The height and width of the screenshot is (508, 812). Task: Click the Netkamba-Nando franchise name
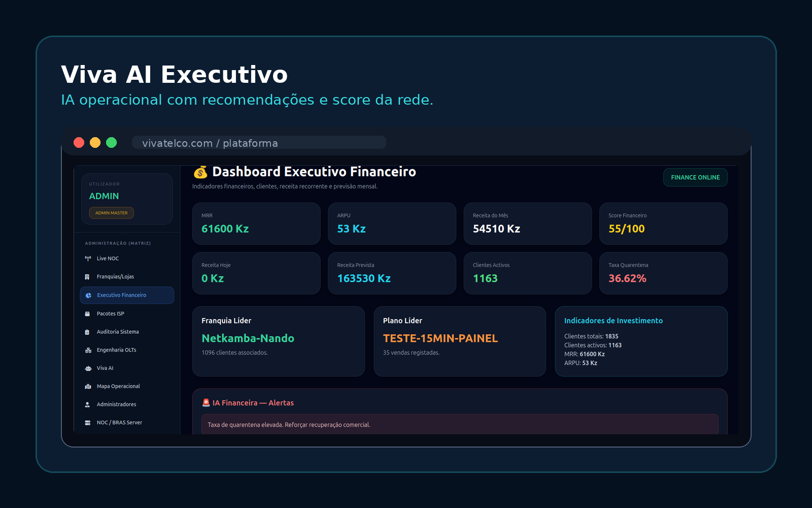(x=248, y=338)
